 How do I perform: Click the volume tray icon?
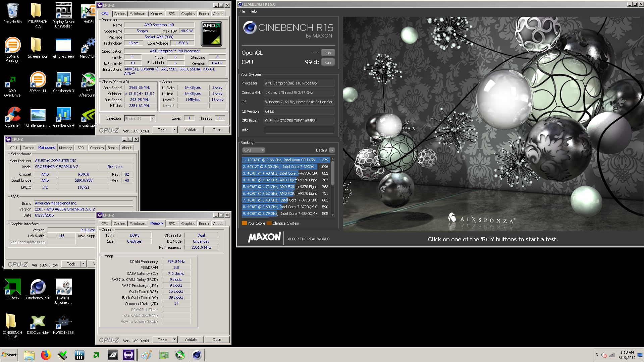604,355
